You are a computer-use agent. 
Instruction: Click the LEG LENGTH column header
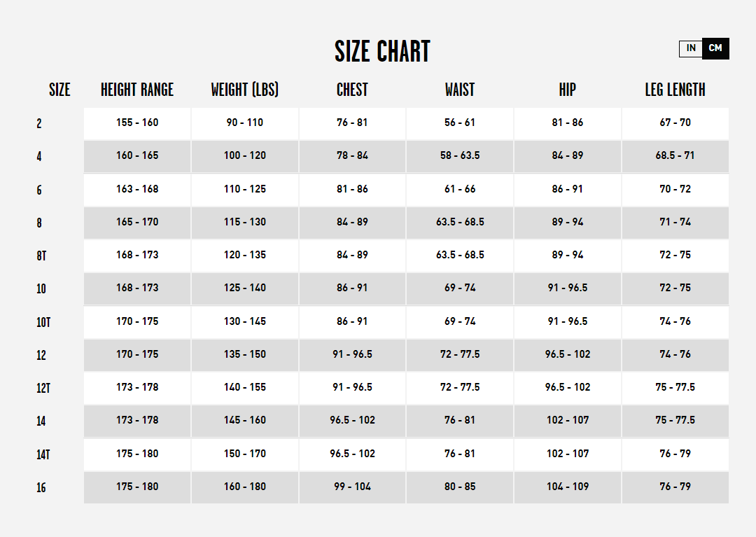click(x=675, y=90)
